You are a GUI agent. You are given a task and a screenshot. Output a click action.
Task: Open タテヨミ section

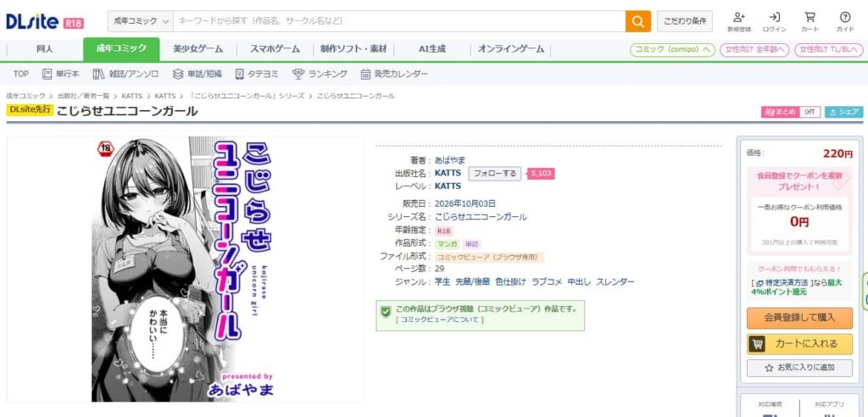[x=257, y=74]
